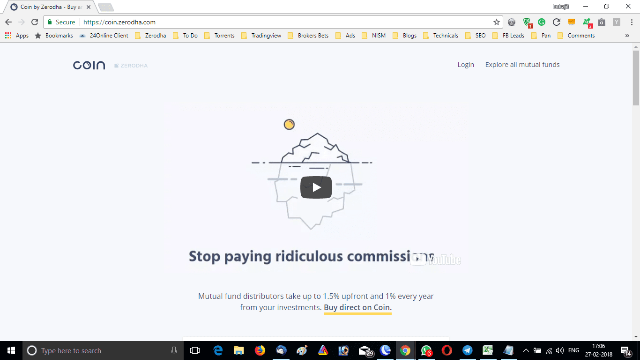Open the Torrents bookmarks folder
The image size is (640, 364).
(219, 36)
